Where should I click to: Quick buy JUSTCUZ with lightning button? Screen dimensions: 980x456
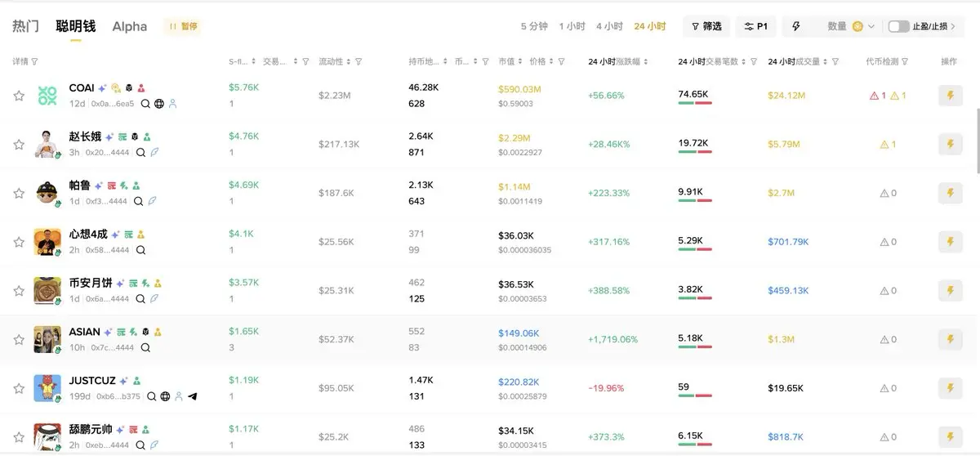[x=950, y=388]
